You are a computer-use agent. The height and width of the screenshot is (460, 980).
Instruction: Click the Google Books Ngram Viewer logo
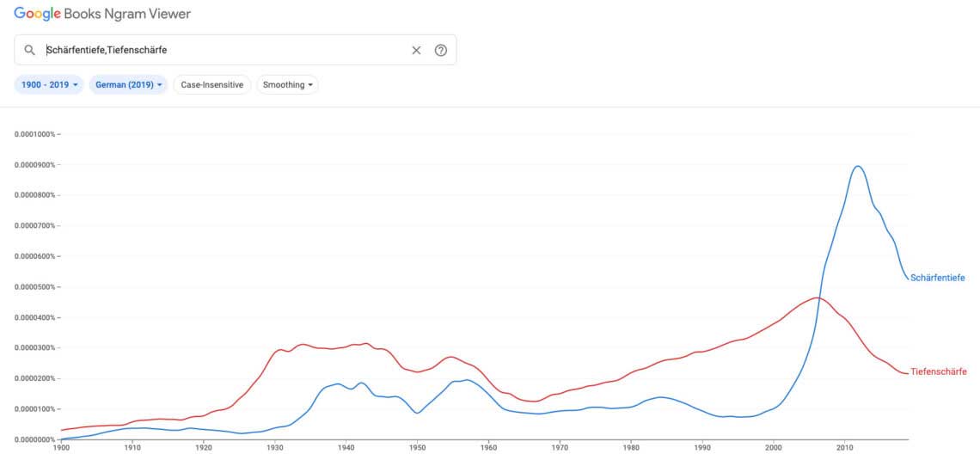[102, 14]
